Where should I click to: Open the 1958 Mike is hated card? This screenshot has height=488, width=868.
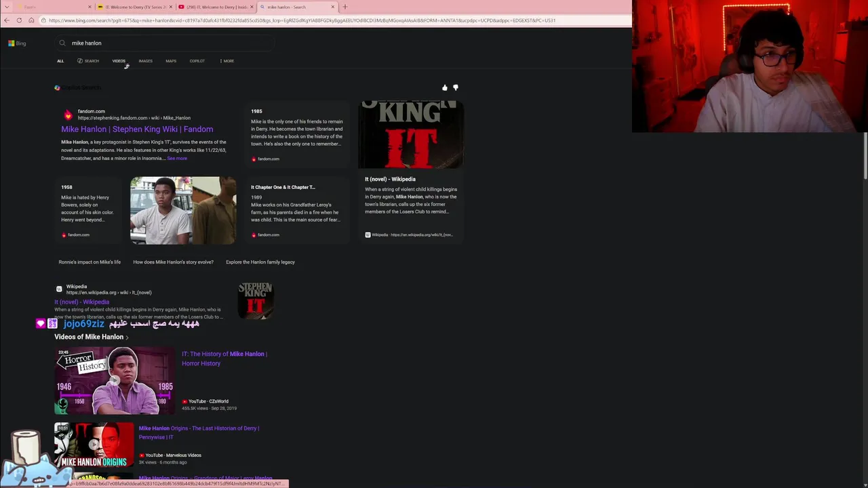point(89,210)
